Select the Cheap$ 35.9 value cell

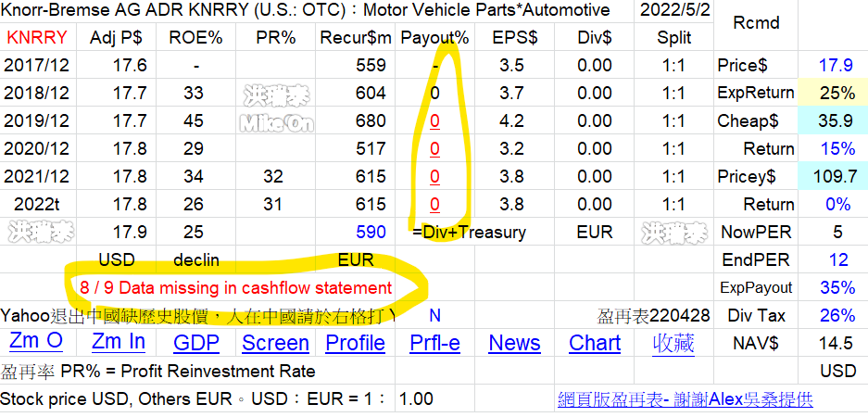pos(836,121)
